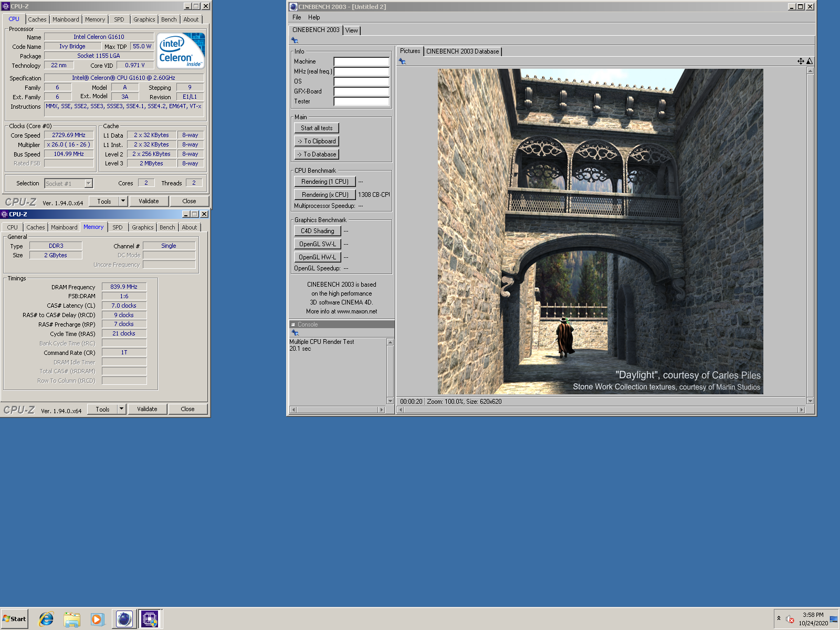Open the File menu in CINEBENCH
Screen dimensions: 840x630
pos(297,17)
